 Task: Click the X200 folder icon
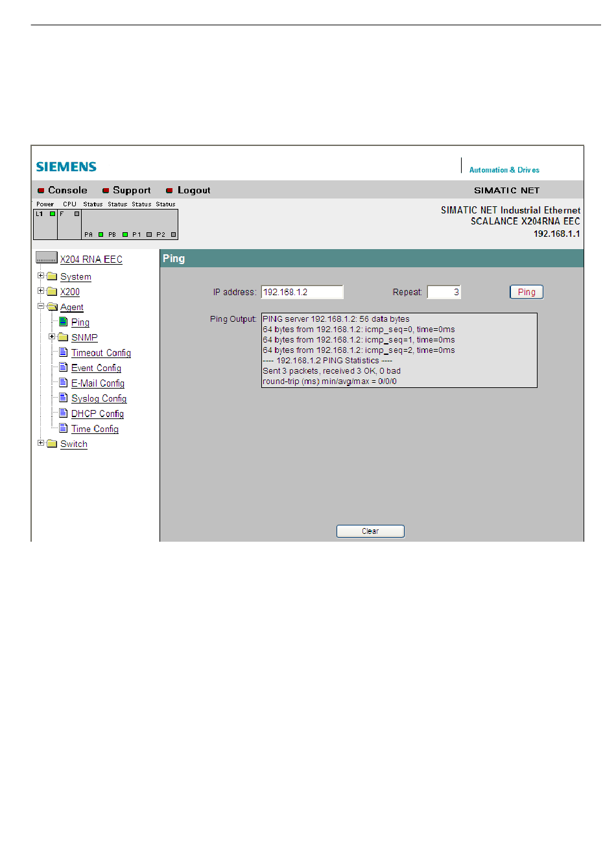tap(52, 292)
